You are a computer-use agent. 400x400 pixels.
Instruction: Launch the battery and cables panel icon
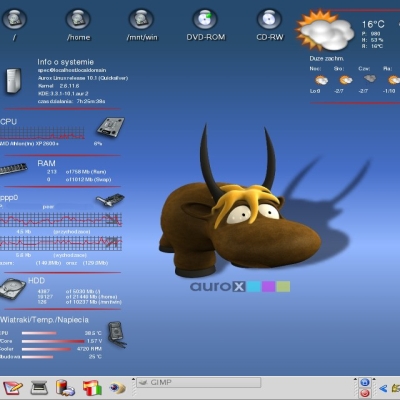pos(65,388)
